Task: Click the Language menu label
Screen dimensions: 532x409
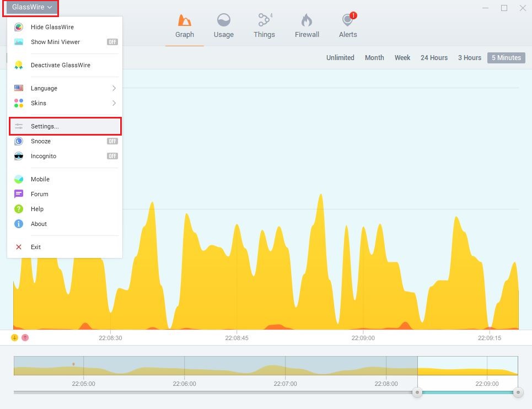Action: (44, 88)
